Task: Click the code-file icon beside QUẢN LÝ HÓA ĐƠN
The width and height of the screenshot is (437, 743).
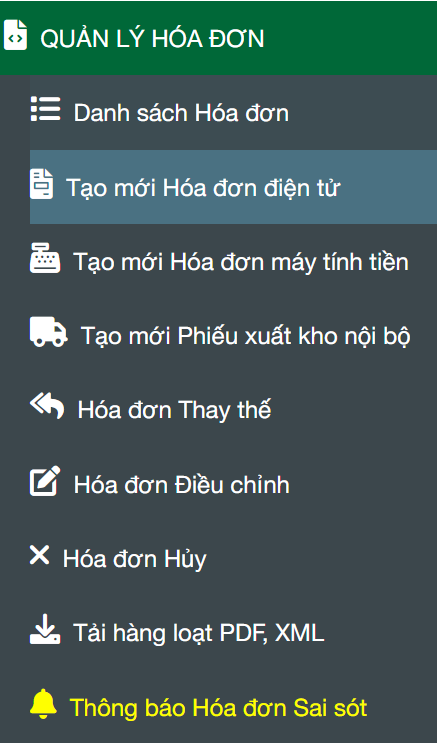Action: (15, 34)
